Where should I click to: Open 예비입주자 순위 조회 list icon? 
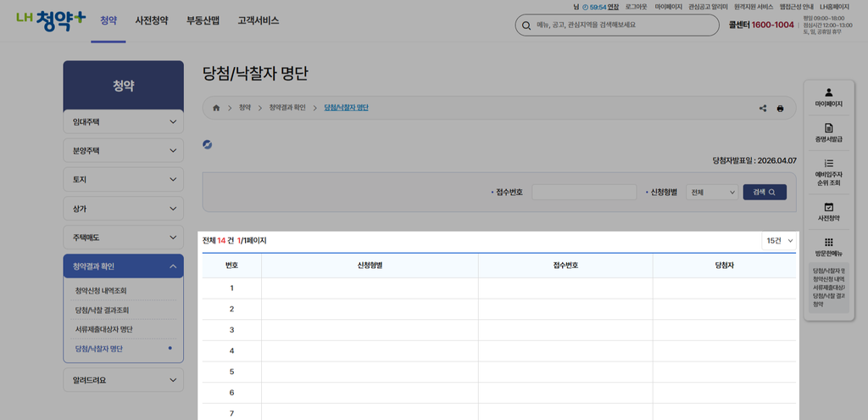(829, 163)
